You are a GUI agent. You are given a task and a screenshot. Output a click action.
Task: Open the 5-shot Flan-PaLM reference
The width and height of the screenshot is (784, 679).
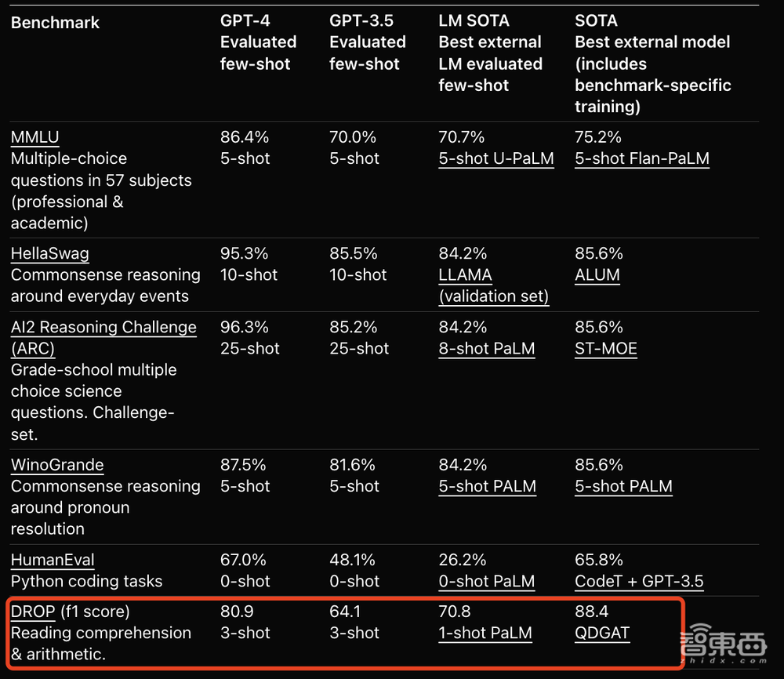click(641, 158)
